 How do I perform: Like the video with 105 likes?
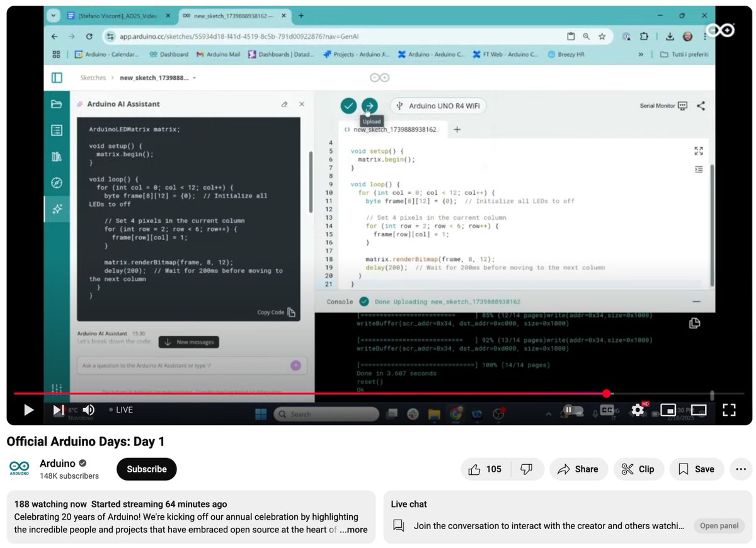(x=484, y=469)
